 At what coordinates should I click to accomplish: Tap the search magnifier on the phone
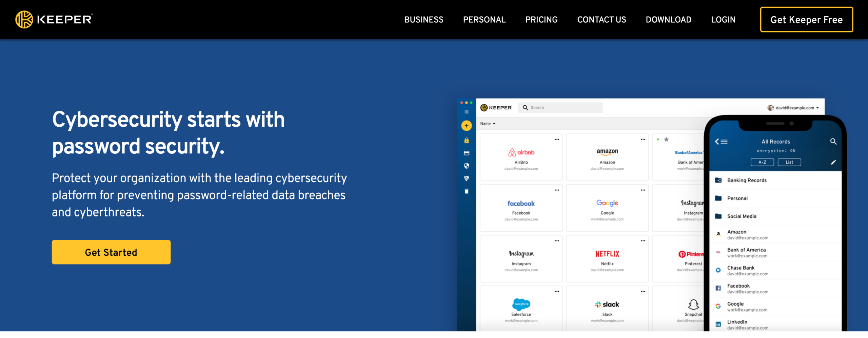pos(833,142)
